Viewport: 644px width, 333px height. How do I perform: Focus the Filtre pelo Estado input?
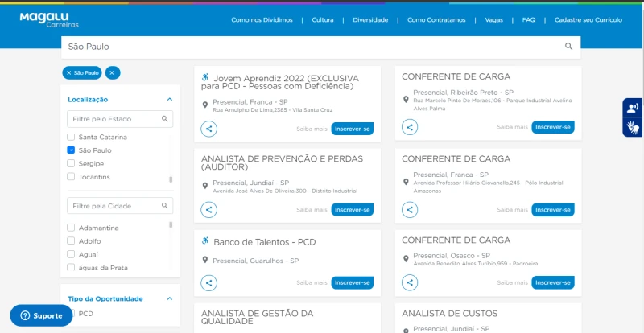(x=120, y=119)
